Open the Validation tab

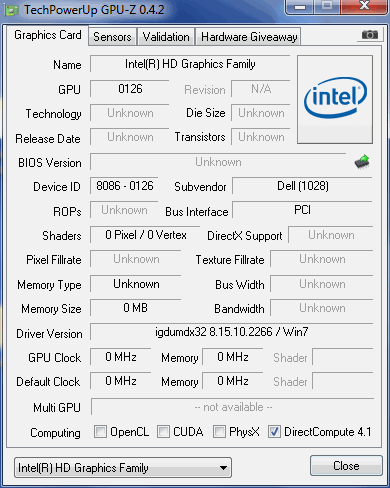166,37
